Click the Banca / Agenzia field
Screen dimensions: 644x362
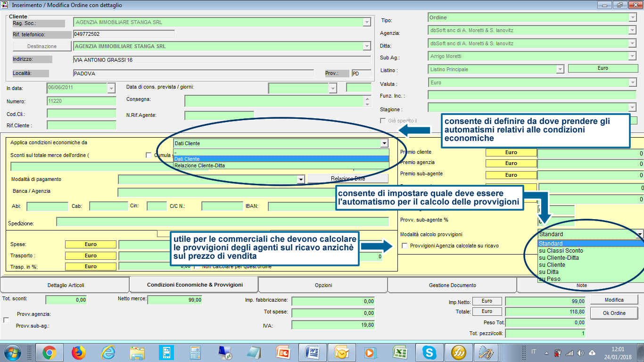(x=253, y=192)
